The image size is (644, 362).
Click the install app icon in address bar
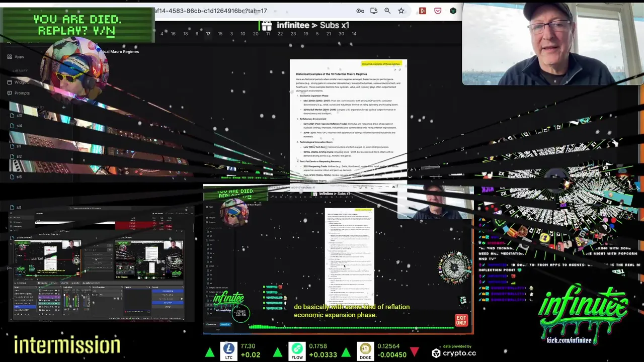[374, 11]
